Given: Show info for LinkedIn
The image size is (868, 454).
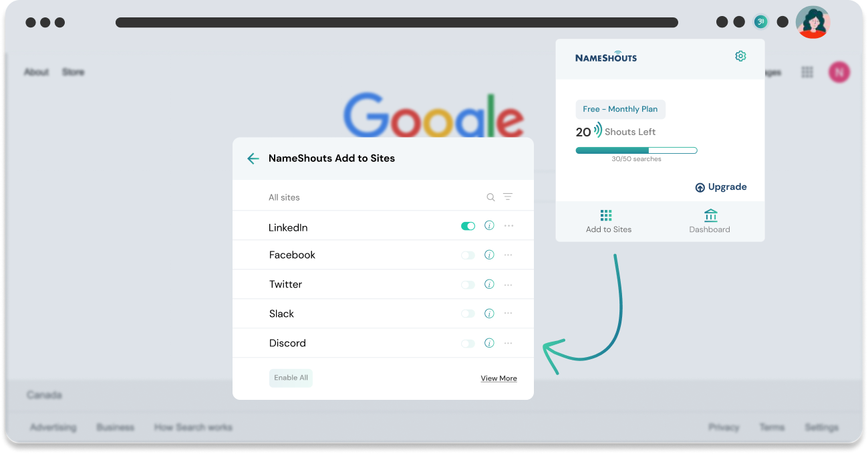Looking at the screenshot, I should click(489, 226).
